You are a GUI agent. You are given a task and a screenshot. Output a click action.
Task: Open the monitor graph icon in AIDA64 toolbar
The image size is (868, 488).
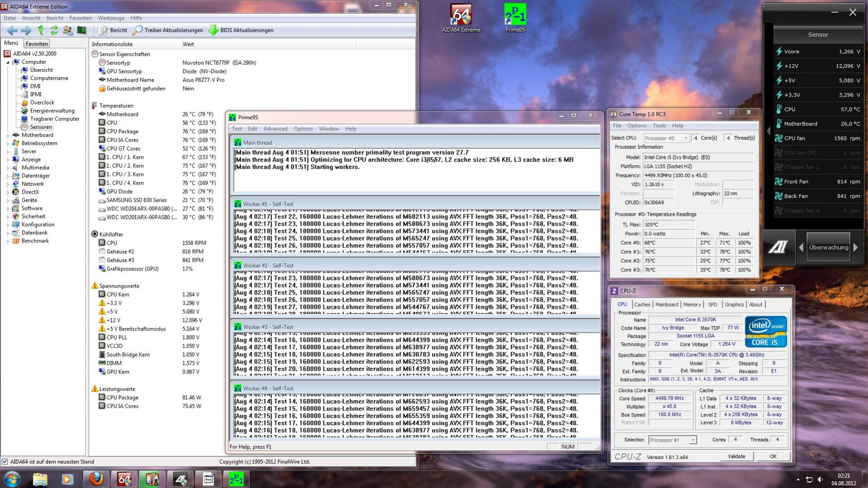pos(82,30)
